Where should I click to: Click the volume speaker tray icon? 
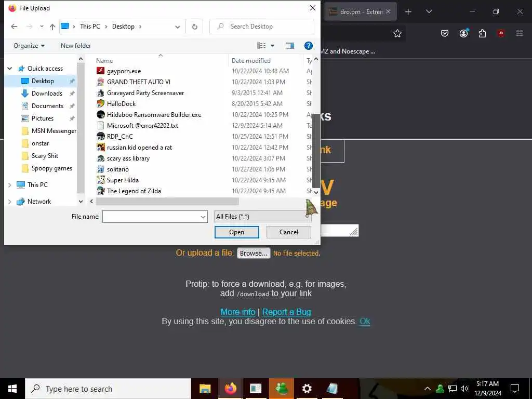[x=465, y=389]
